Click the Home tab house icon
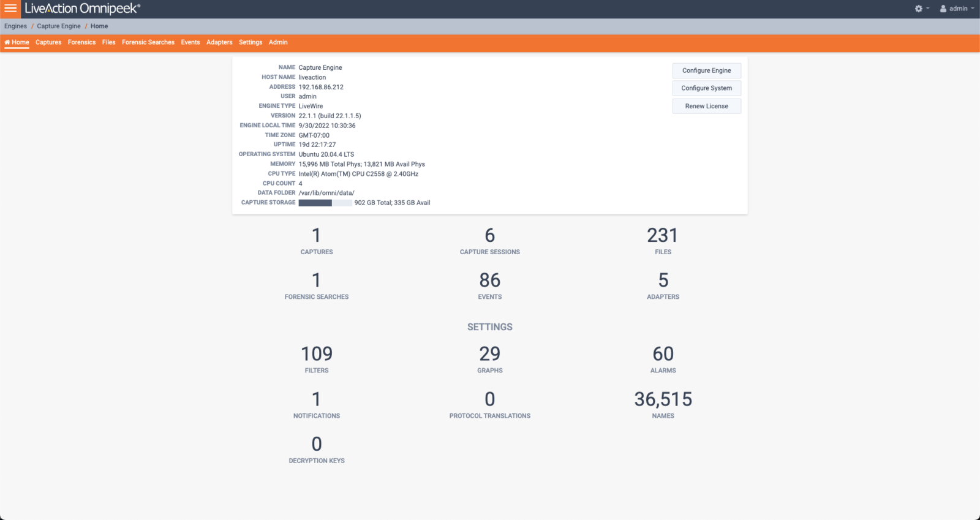The height and width of the screenshot is (520, 980). pyautogui.click(x=7, y=42)
